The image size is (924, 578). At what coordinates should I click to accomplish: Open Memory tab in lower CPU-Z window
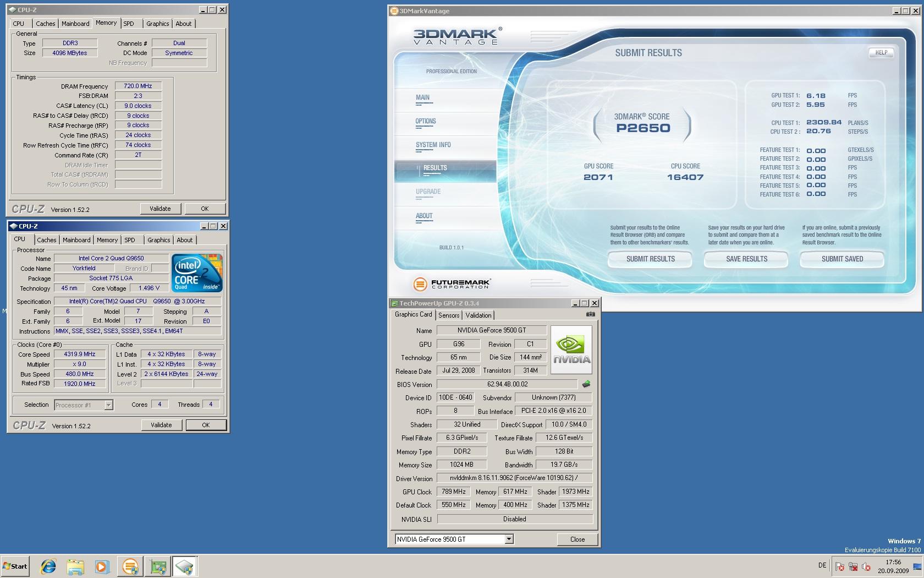click(x=107, y=240)
